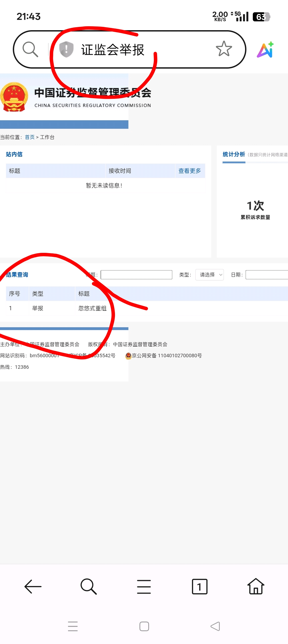
Task: Click the hotline 12386 text
Action: click(14, 367)
